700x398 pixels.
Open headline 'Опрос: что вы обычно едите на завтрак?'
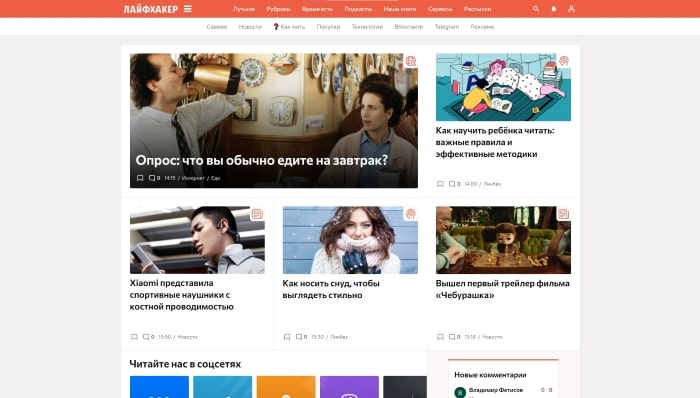262,160
